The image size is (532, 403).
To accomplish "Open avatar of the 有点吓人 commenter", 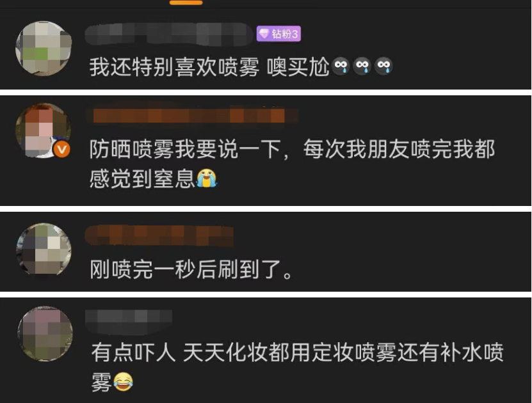I will pos(45,334).
